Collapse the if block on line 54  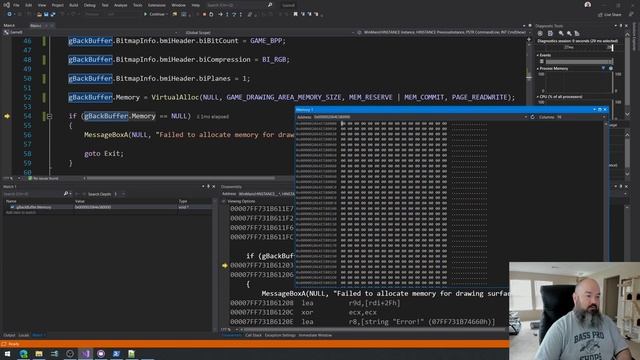pos(49,116)
